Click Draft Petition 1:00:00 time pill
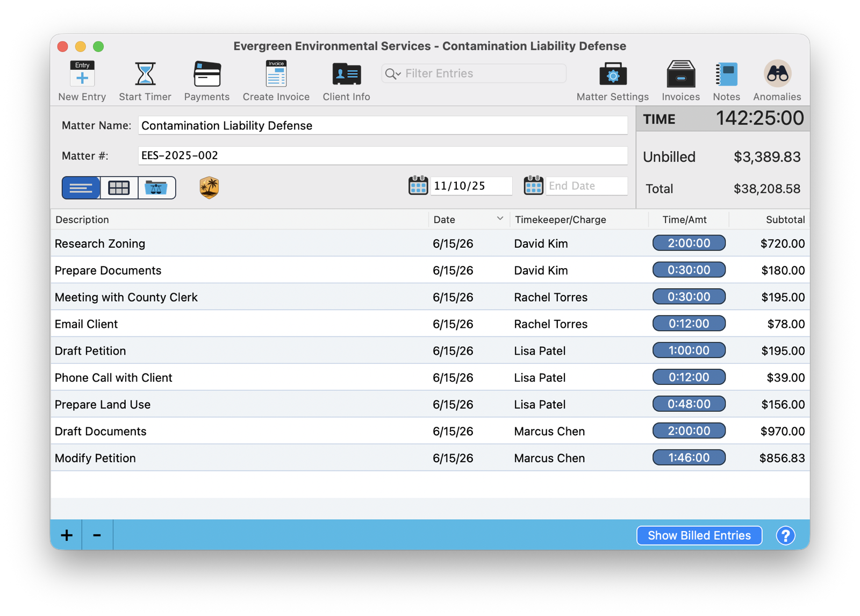This screenshot has height=616, width=860. click(689, 350)
